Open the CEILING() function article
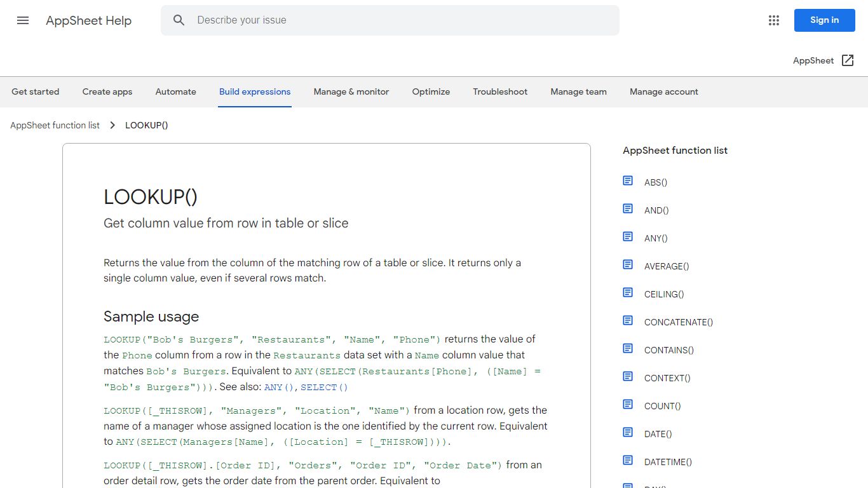868x488 pixels. (x=664, y=294)
